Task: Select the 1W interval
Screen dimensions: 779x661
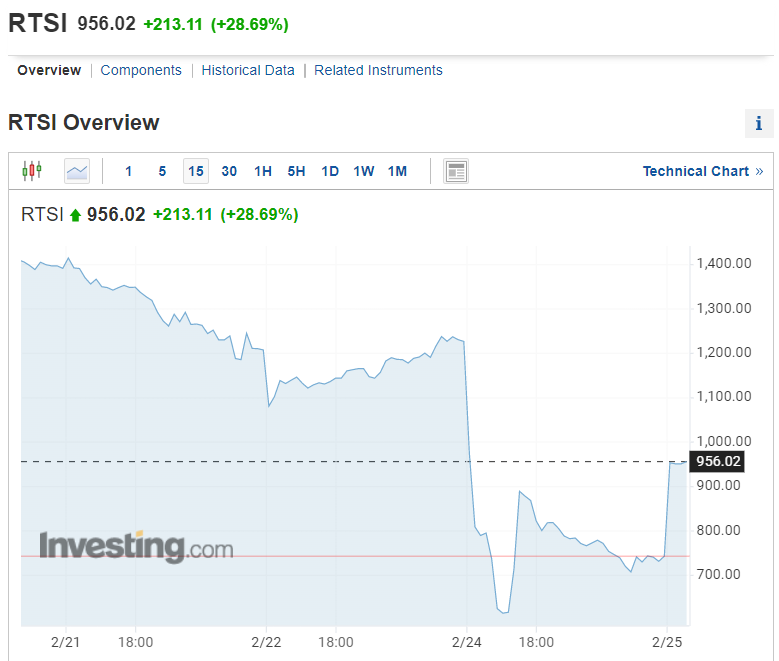Action: click(x=364, y=171)
